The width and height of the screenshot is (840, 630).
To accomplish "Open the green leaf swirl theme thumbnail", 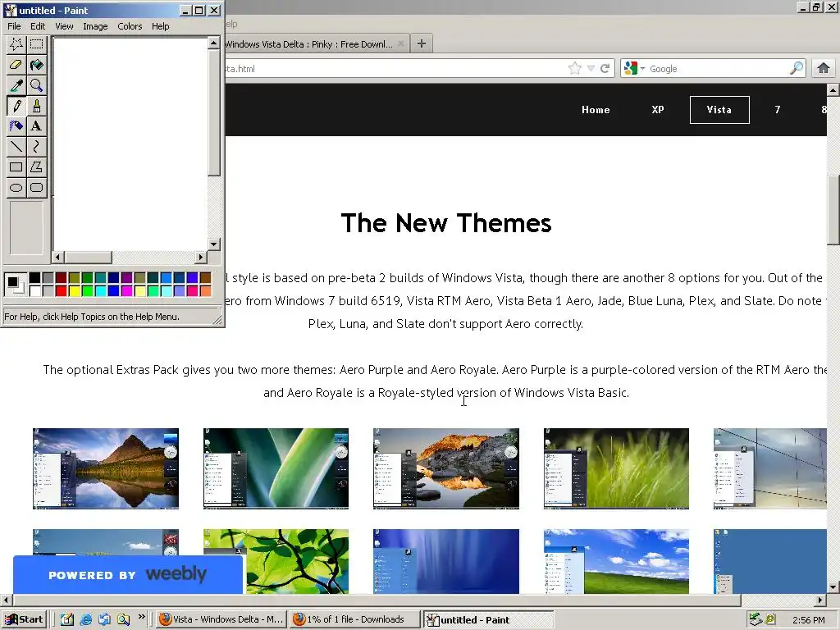I will coord(276,468).
